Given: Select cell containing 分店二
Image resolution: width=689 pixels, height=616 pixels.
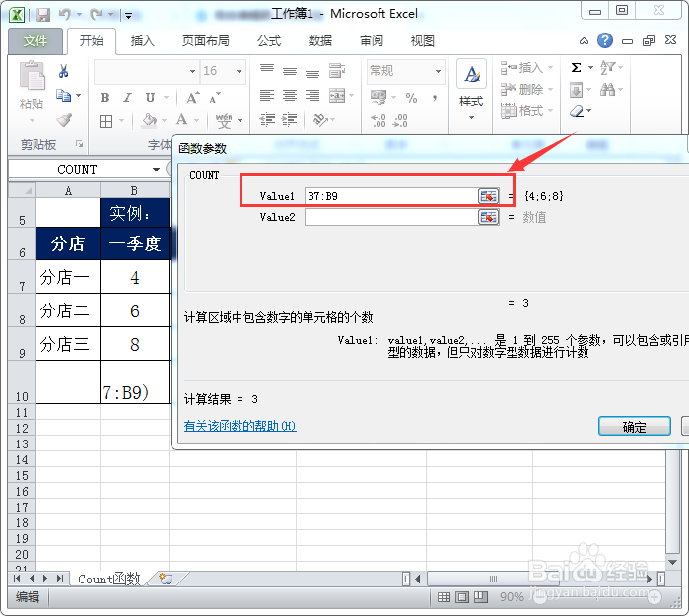Looking at the screenshot, I should pos(68,310).
